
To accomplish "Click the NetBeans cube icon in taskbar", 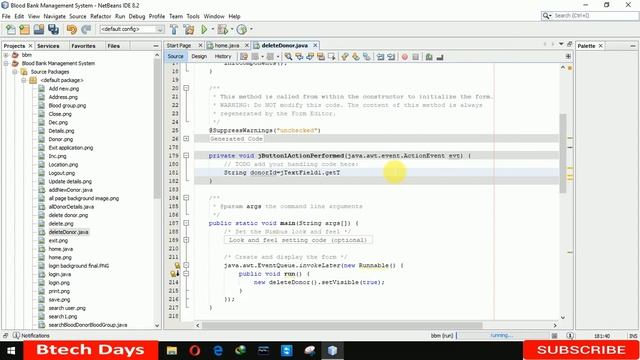I will (332, 350).
